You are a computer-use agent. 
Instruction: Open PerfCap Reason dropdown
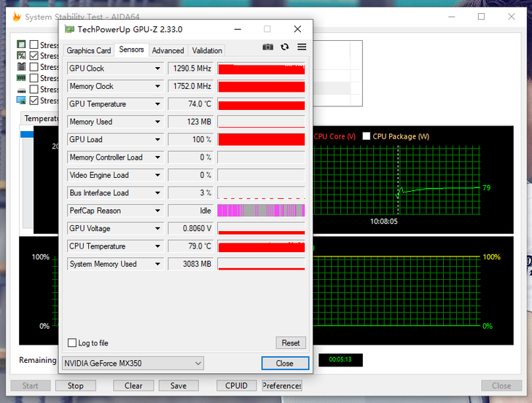click(157, 211)
